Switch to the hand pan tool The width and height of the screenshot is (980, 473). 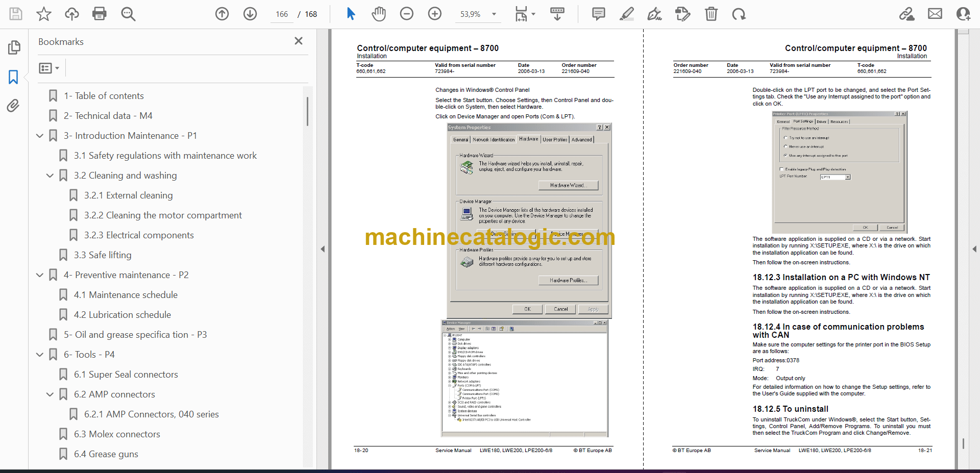pyautogui.click(x=379, y=14)
